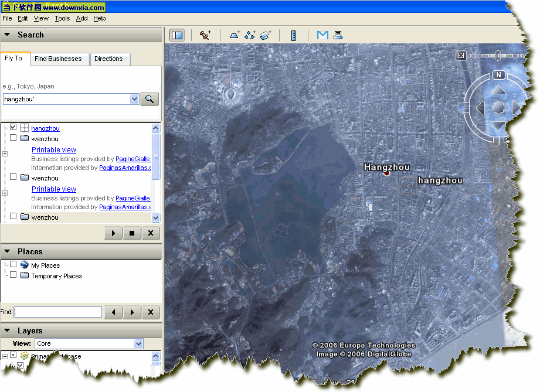Uncheck the hangzhou search result checkbox

point(13,128)
